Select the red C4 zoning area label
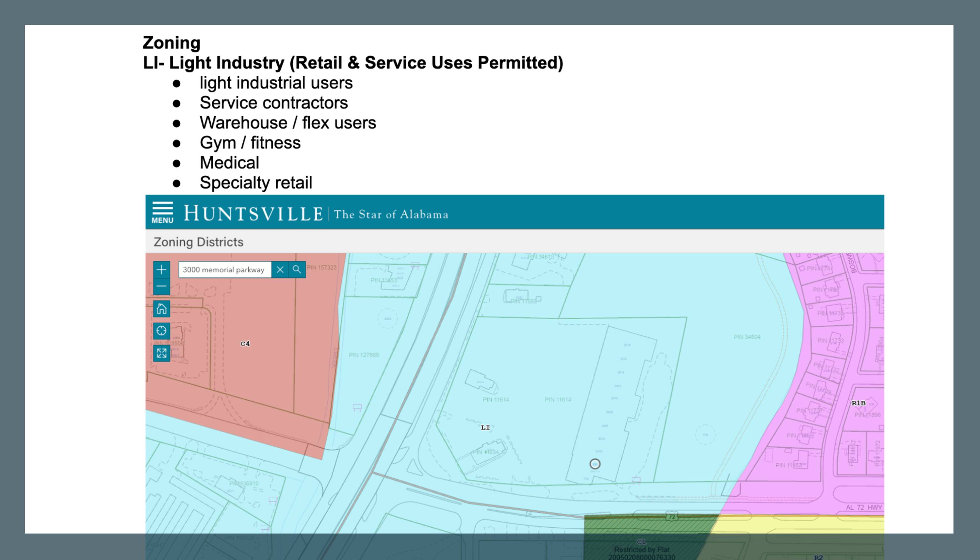The width and height of the screenshot is (980, 560). click(x=245, y=344)
